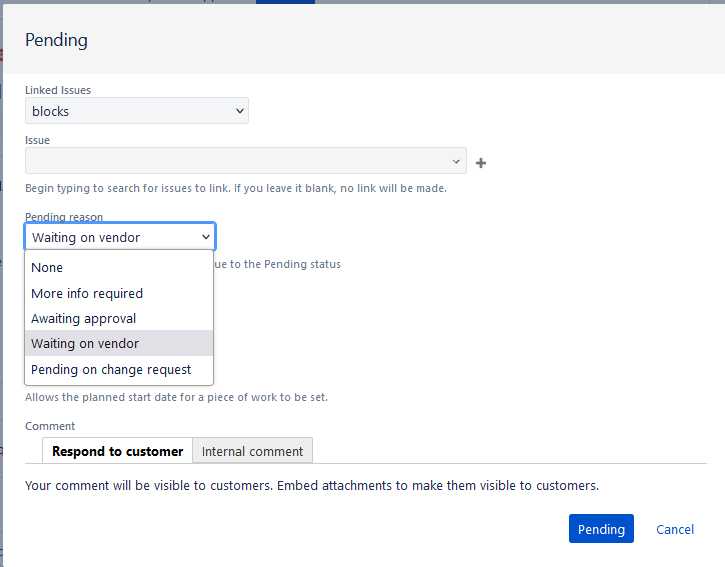725x567 pixels.
Task: Switch to the Internal comment tab
Action: (x=252, y=451)
